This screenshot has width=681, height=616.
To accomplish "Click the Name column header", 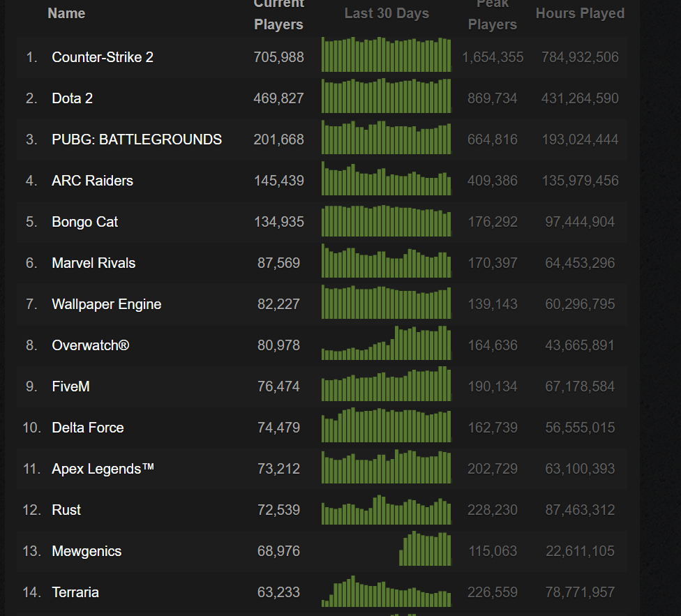I will (x=66, y=13).
